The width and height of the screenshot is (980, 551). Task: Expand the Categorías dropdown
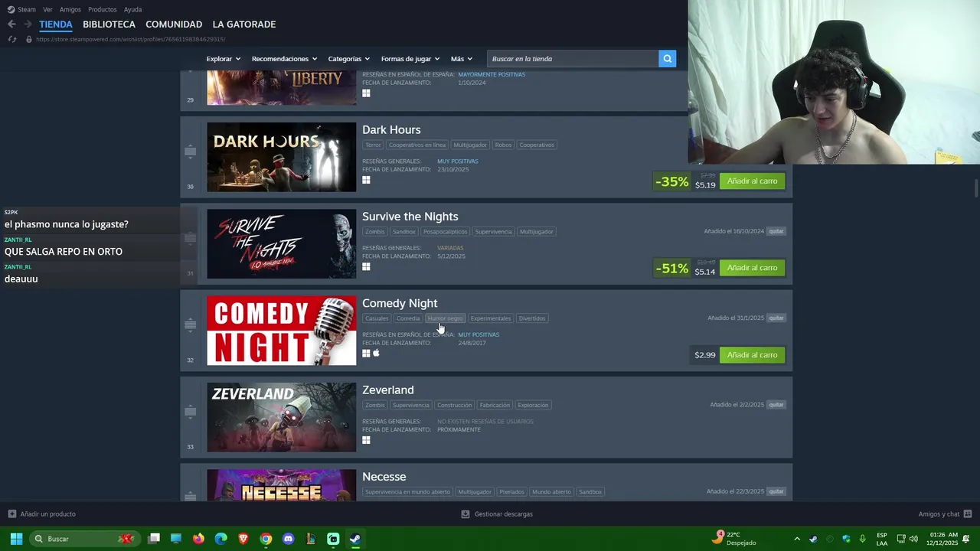[348, 59]
